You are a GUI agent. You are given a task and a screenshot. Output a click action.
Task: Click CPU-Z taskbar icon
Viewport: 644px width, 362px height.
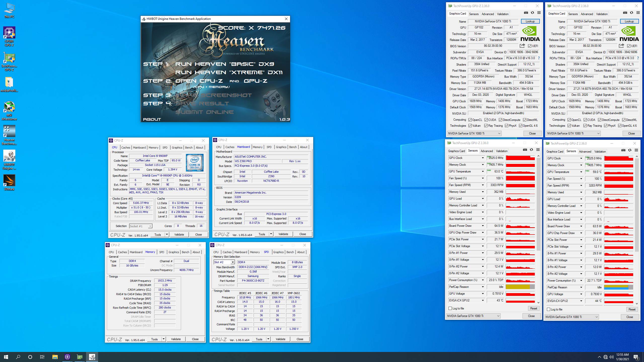pyautogui.click(x=67, y=357)
